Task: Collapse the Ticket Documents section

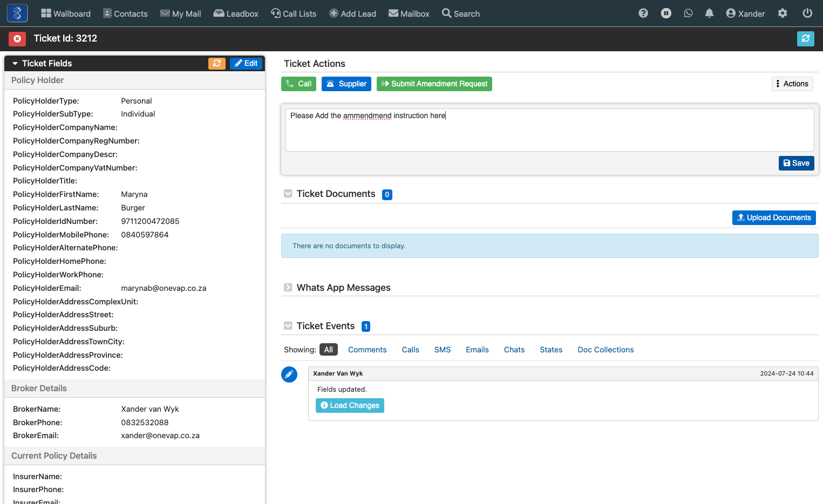Action: [x=288, y=194]
